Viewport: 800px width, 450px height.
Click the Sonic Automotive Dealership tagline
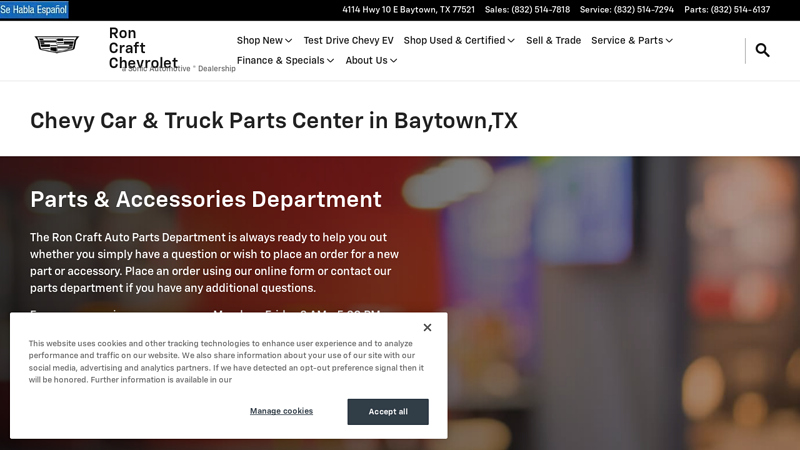[x=179, y=68]
